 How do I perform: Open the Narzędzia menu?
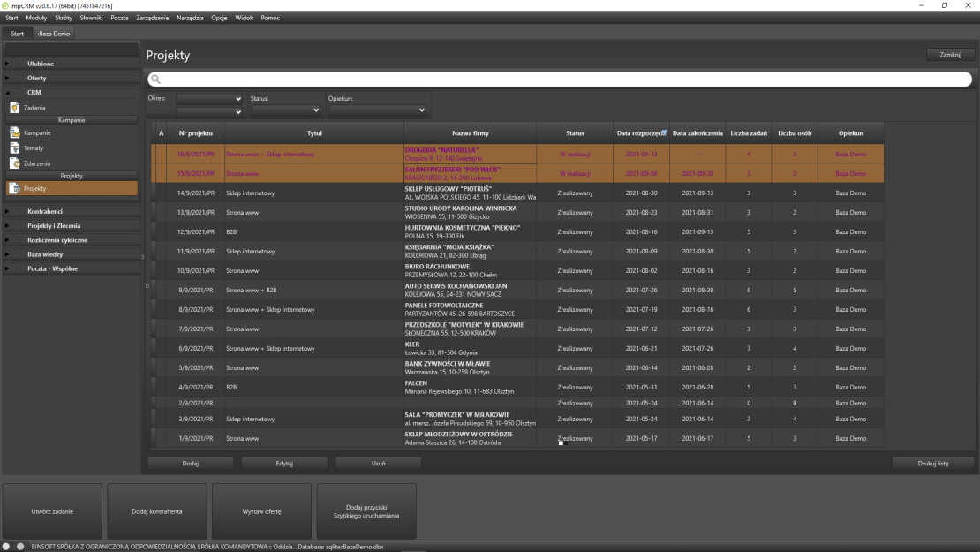pos(190,19)
